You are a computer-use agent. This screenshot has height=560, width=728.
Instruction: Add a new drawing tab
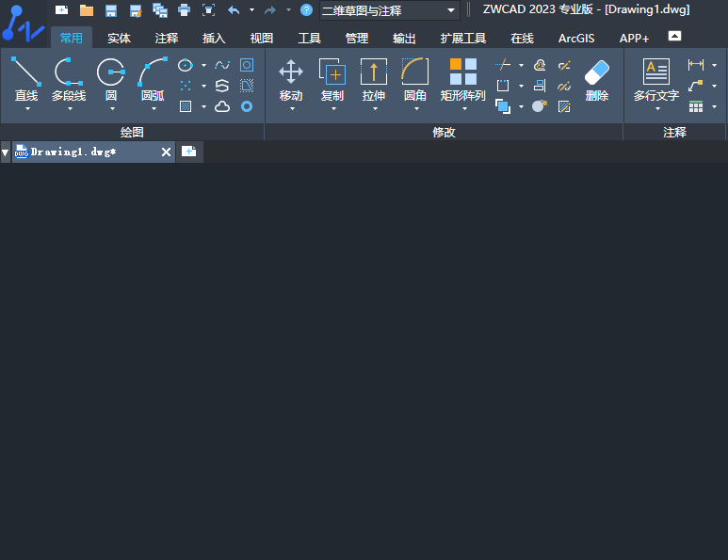189,152
